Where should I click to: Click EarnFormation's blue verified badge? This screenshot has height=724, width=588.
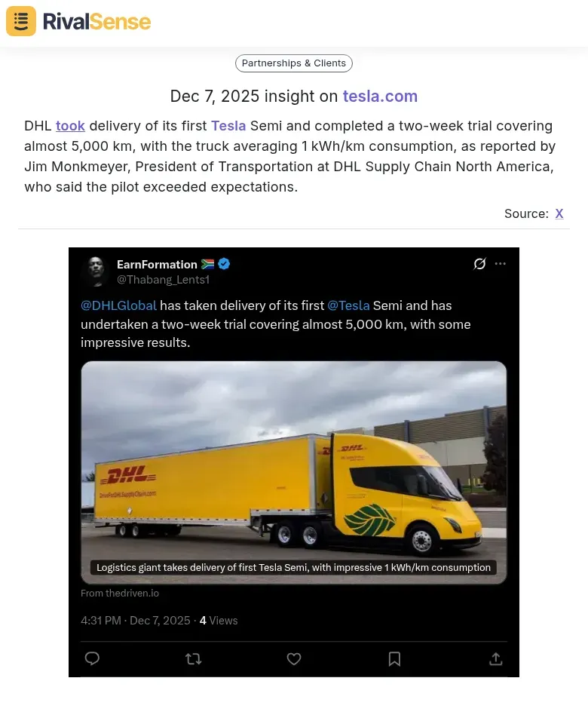coord(223,264)
